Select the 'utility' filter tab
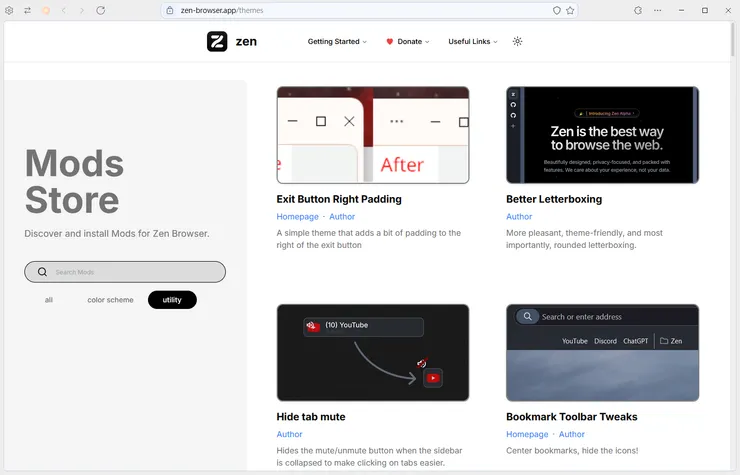This screenshot has width=740, height=475. (172, 300)
